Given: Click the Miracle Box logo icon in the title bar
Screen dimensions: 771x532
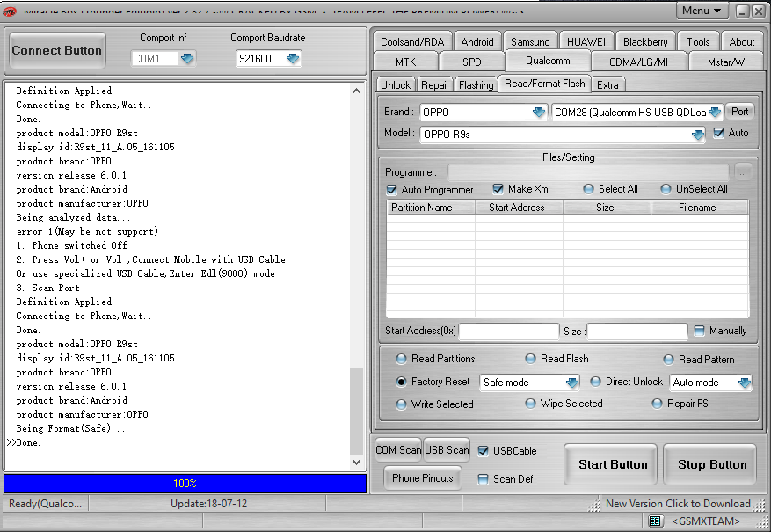Looking at the screenshot, I should [10, 11].
